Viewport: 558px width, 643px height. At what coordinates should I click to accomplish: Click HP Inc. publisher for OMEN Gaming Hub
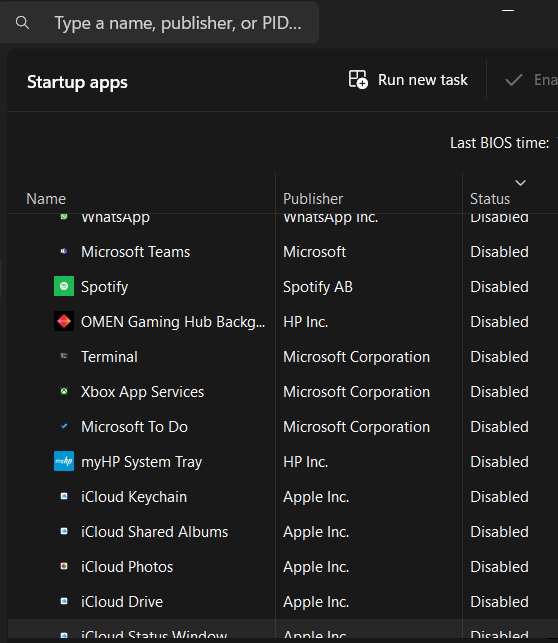point(306,322)
